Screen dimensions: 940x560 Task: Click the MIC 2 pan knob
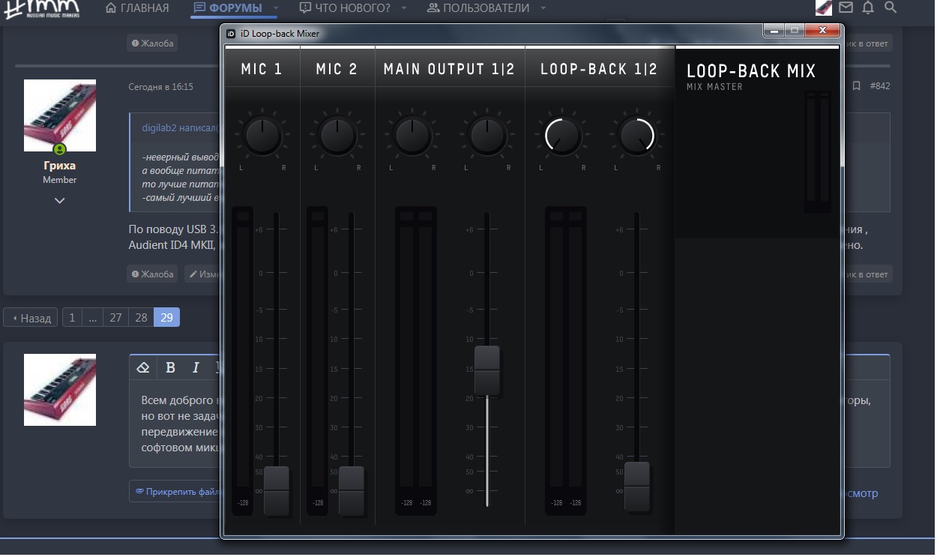pyautogui.click(x=337, y=136)
